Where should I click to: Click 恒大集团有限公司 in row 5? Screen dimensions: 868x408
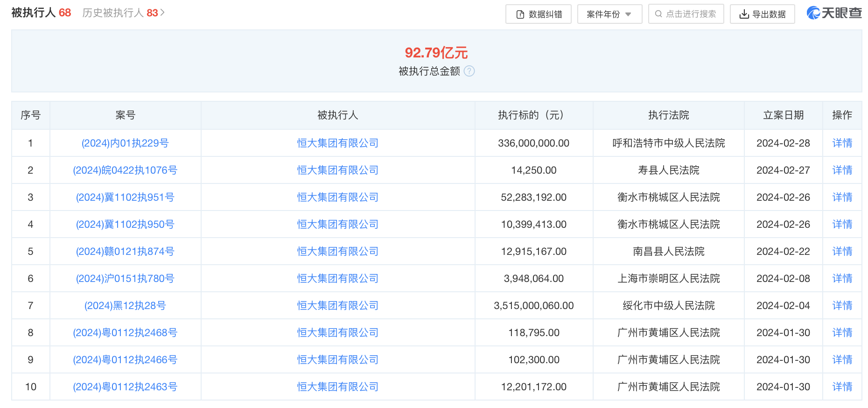pos(338,252)
